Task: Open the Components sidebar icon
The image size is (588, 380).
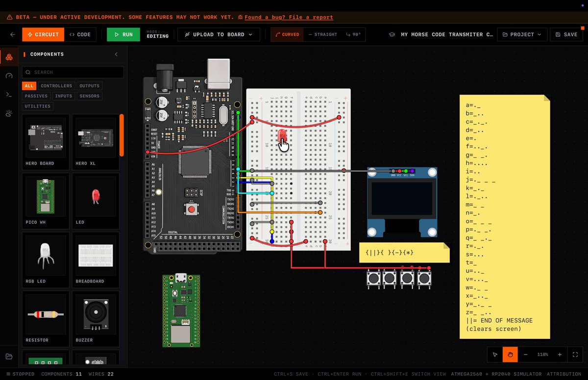Action: pos(9,57)
